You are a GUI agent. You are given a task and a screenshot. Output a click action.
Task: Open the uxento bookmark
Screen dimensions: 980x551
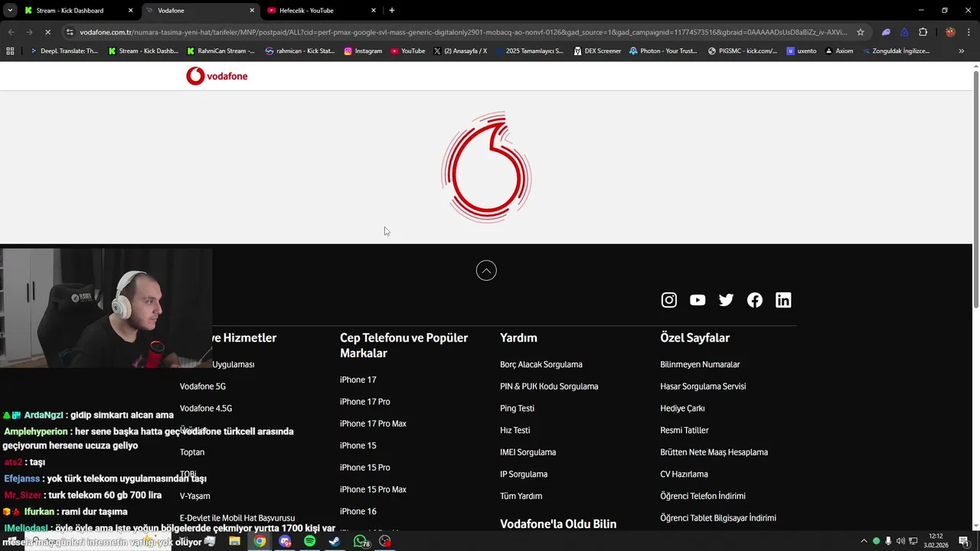[x=802, y=51]
